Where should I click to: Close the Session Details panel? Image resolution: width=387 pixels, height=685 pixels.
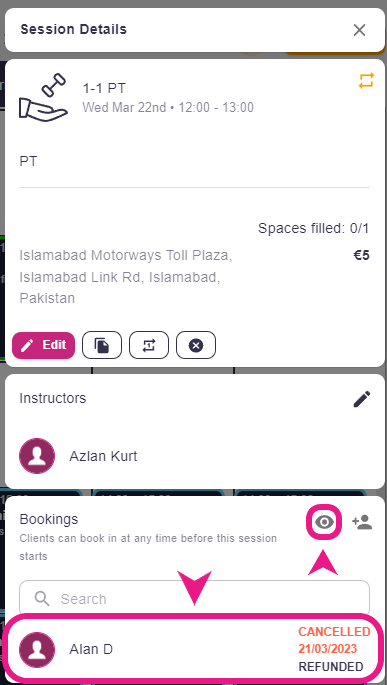[x=359, y=30]
